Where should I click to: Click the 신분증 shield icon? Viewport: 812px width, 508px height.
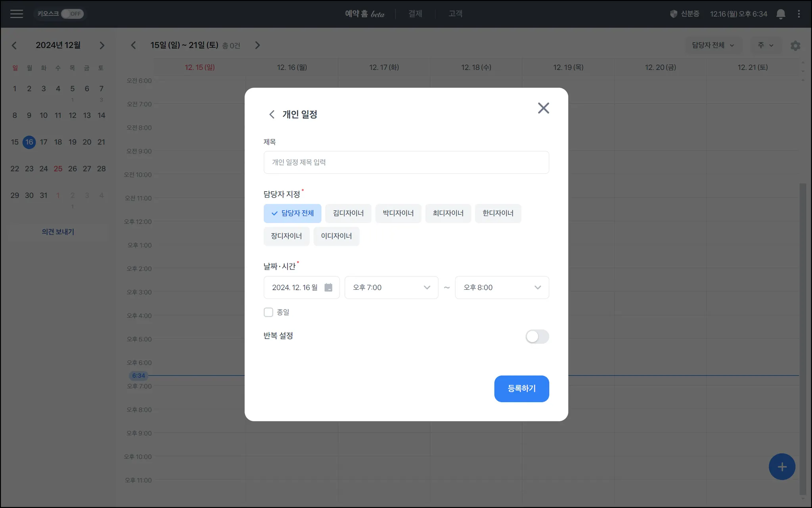tap(673, 14)
